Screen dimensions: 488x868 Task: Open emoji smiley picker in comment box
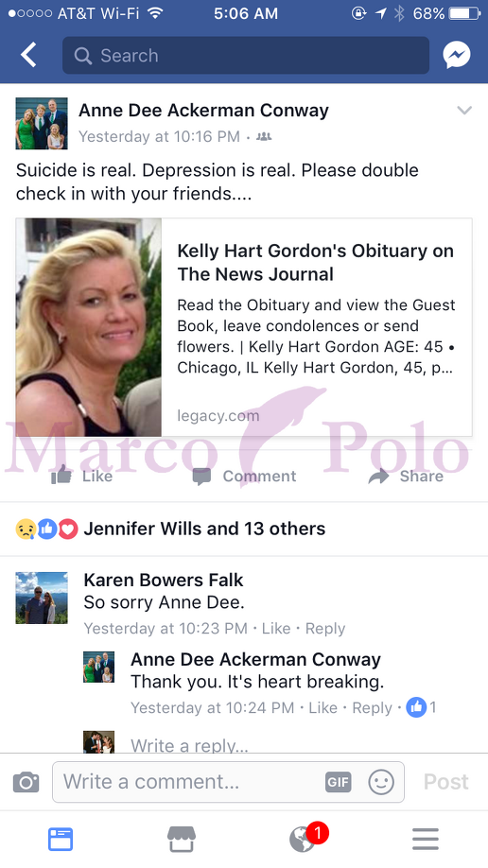click(381, 782)
